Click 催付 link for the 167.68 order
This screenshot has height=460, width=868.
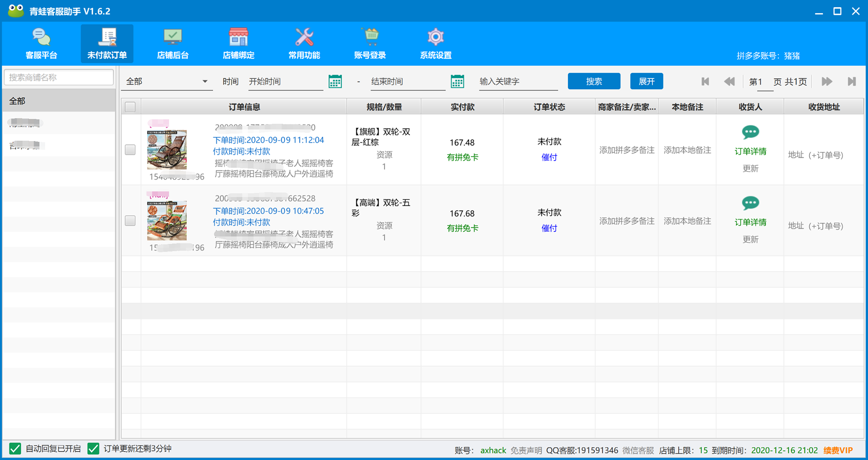[549, 228]
